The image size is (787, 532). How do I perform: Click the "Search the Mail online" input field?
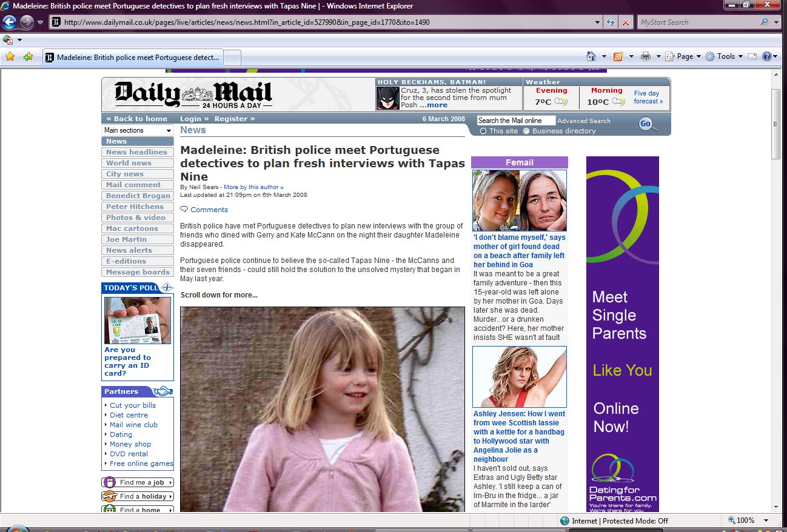[515, 121]
